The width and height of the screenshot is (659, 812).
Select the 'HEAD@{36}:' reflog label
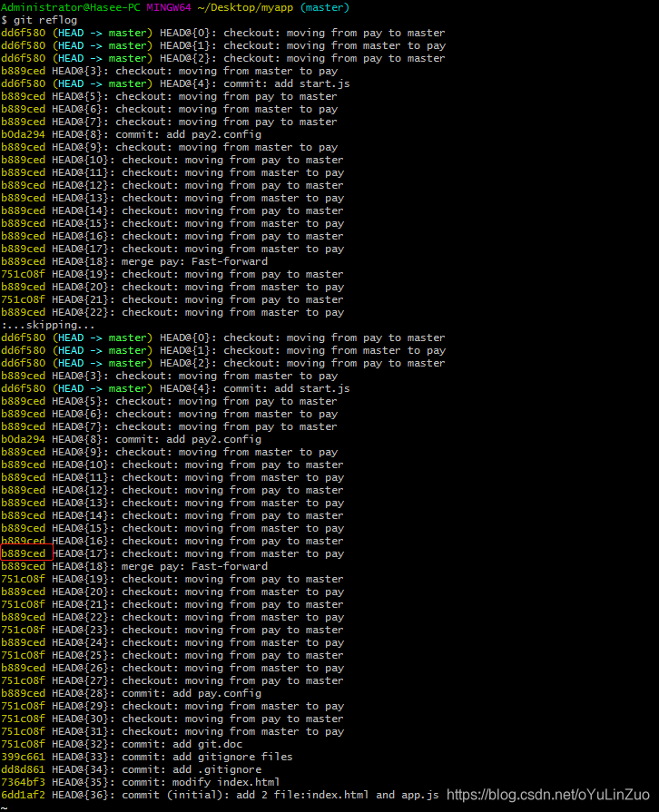84,795
